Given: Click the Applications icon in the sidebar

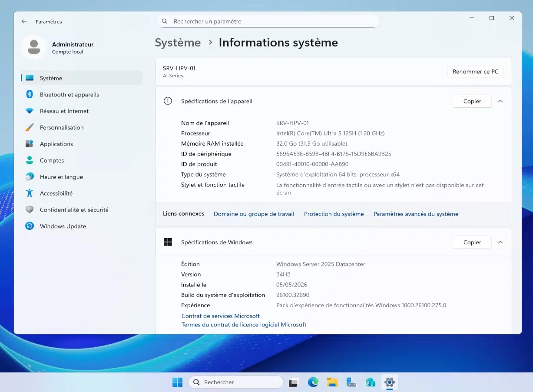Looking at the screenshot, I should (x=30, y=144).
